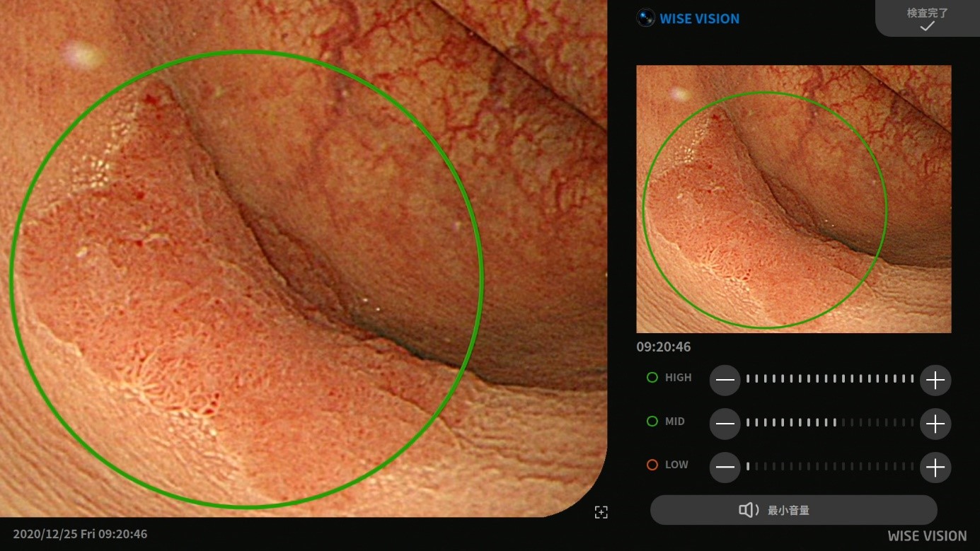This screenshot has width=980, height=551.
Task: Select the HIGH indicator circle
Action: pos(652,378)
